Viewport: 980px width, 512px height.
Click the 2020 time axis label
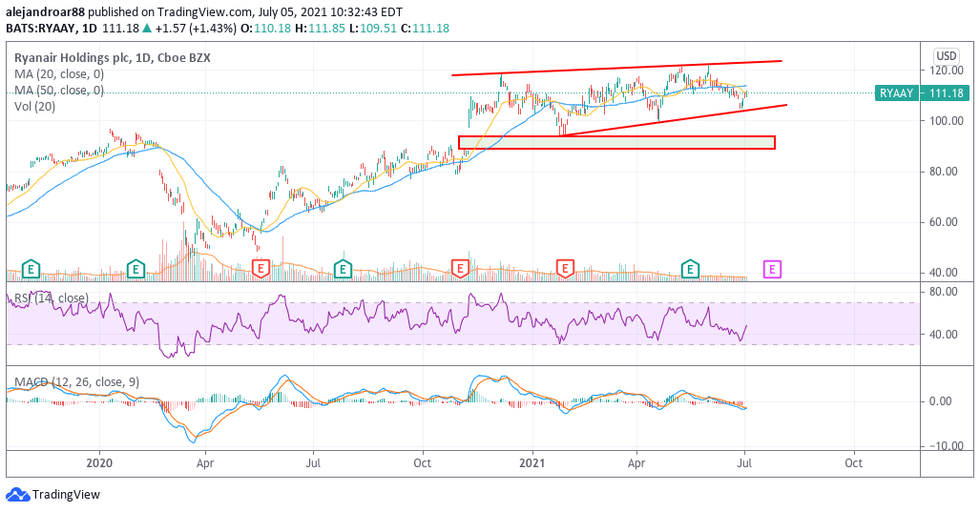pos(99,462)
